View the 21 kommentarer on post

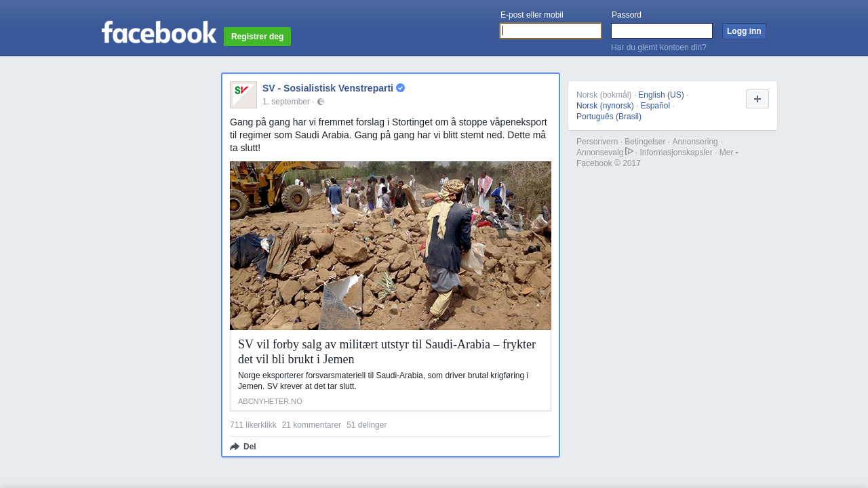click(311, 425)
